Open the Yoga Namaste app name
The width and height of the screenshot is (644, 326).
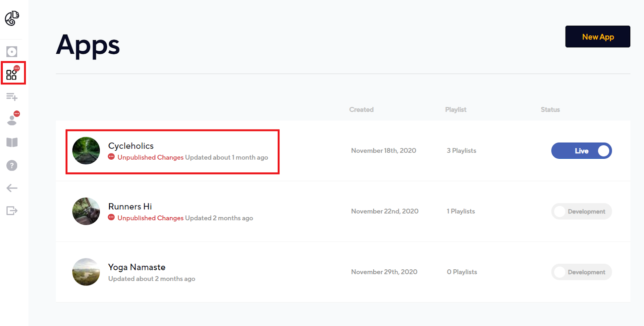136,267
